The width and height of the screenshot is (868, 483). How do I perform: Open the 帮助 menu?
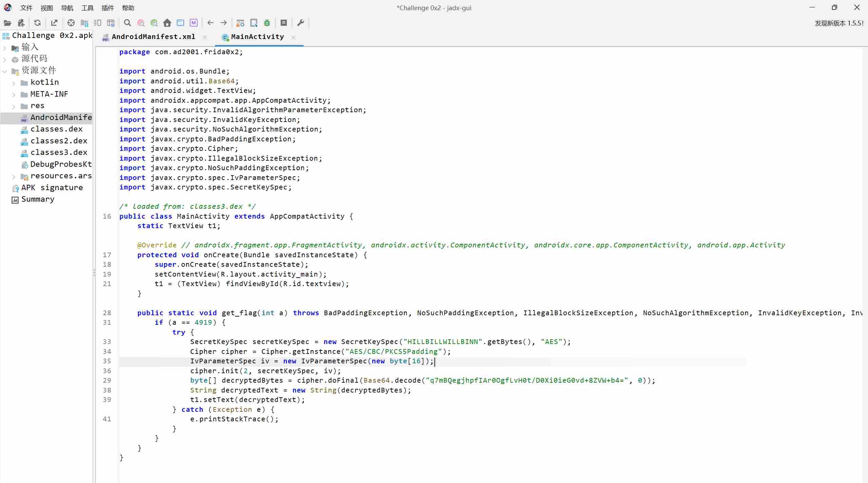click(128, 8)
